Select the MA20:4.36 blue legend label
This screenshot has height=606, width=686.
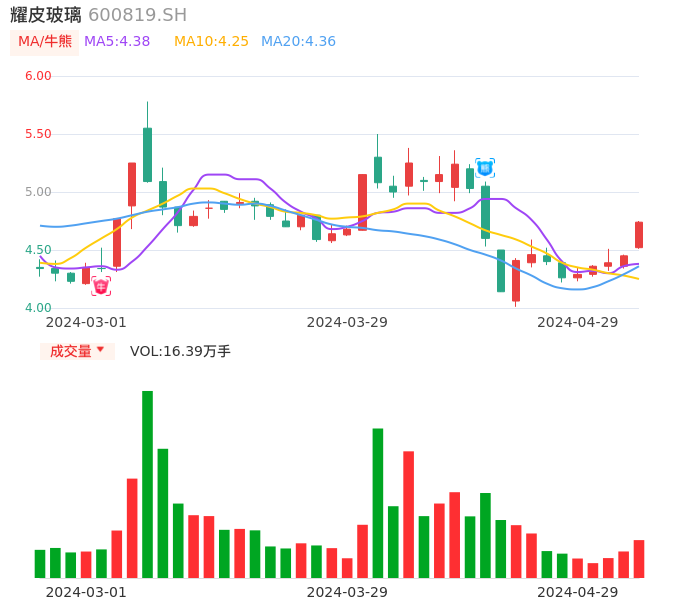click(298, 42)
